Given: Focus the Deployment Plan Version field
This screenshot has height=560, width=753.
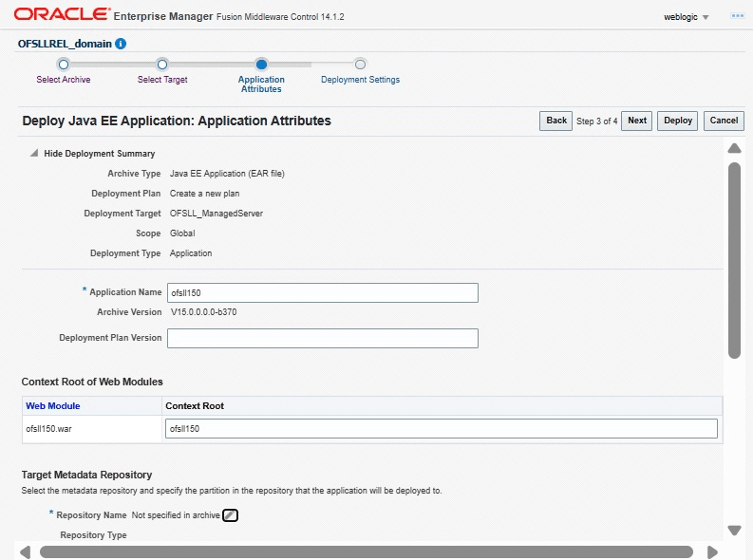Looking at the screenshot, I should coord(323,338).
